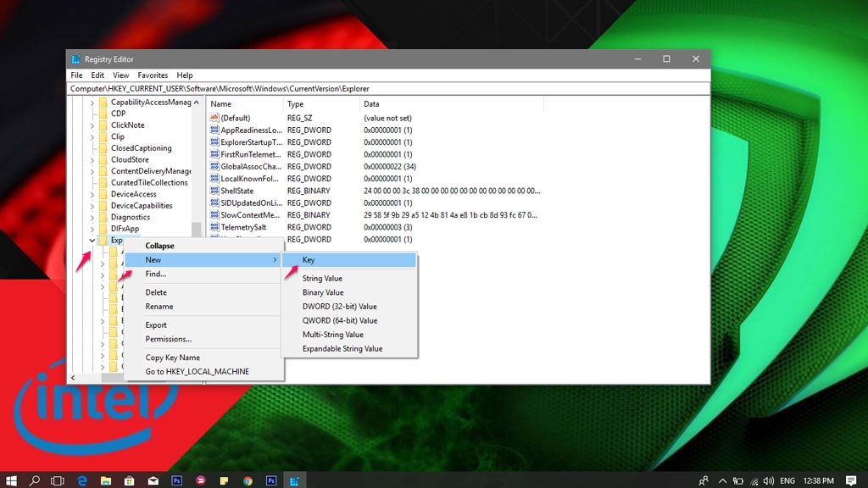Click the SIDUpdatedOnLi... value icon
868x488 pixels.
[214, 202]
